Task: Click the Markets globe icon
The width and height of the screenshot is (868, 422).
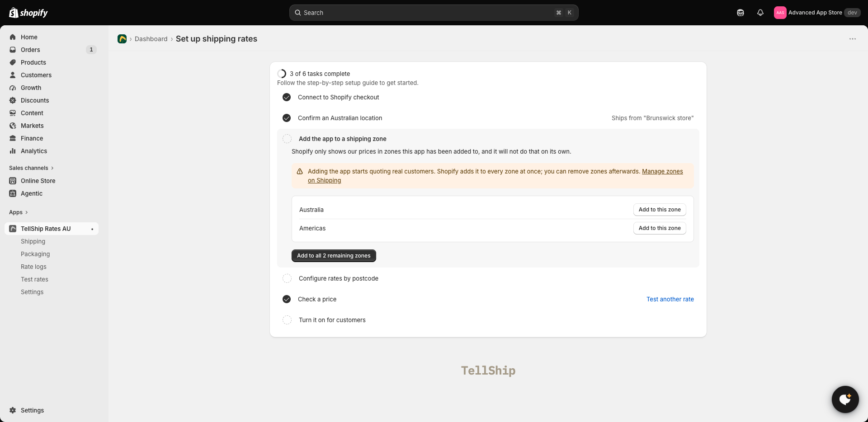Action: pyautogui.click(x=13, y=126)
